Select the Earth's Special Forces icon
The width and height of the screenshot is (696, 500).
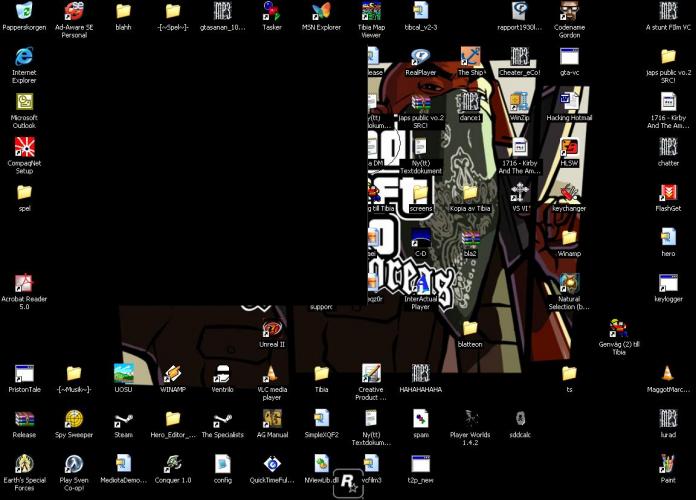point(24,463)
